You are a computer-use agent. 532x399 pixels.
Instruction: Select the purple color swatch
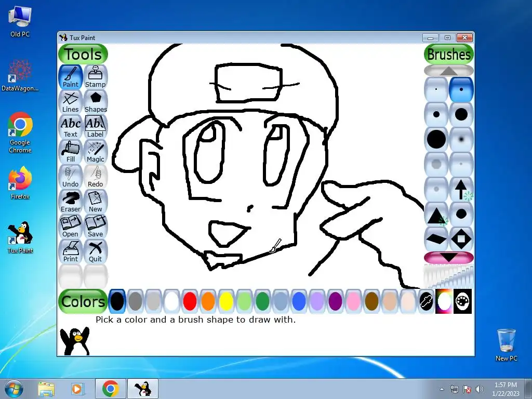coord(335,301)
